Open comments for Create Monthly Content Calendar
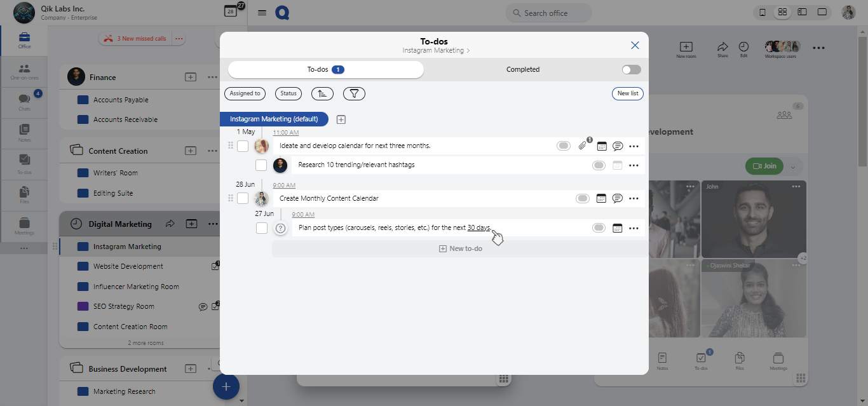 pos(617,198)
